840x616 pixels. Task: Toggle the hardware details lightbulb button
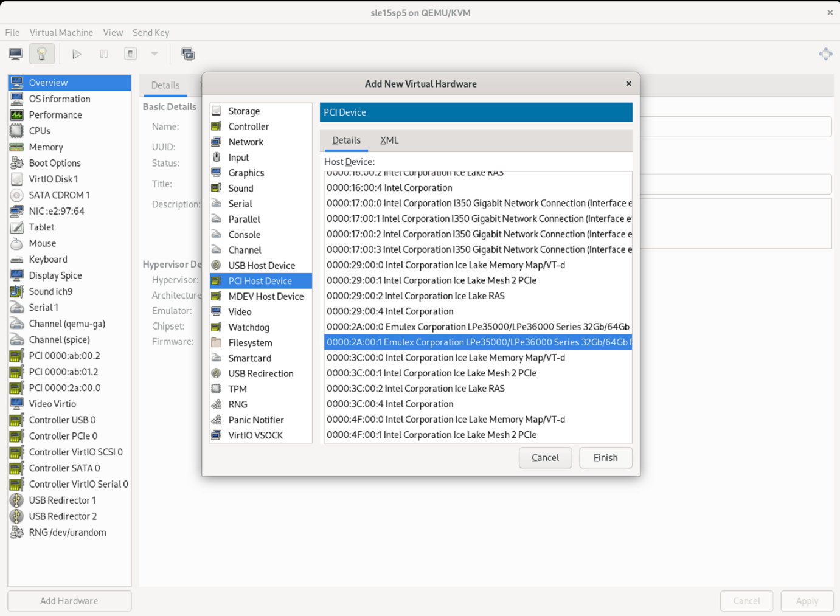pos(42,54)
